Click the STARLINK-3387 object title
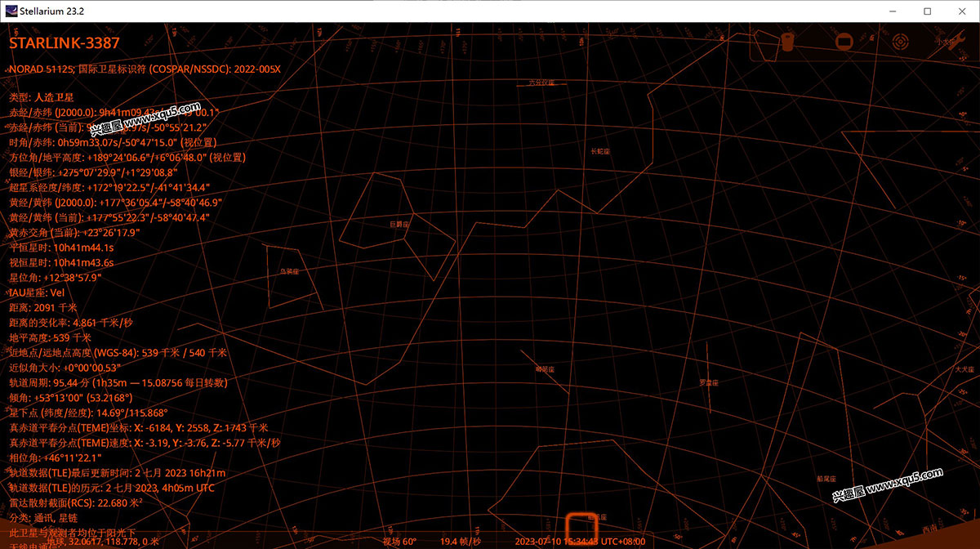 (x=65, y=42)
